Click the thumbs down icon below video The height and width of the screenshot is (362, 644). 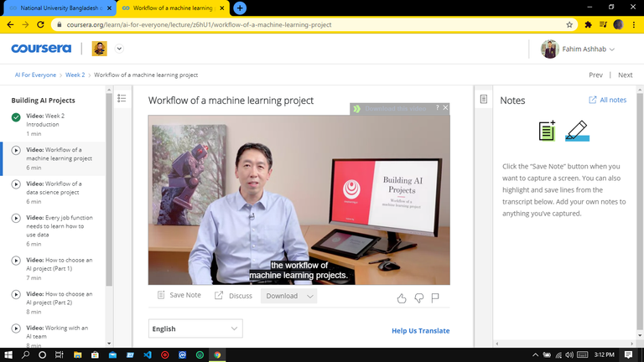pyautogui.click(x=418, y=297)
